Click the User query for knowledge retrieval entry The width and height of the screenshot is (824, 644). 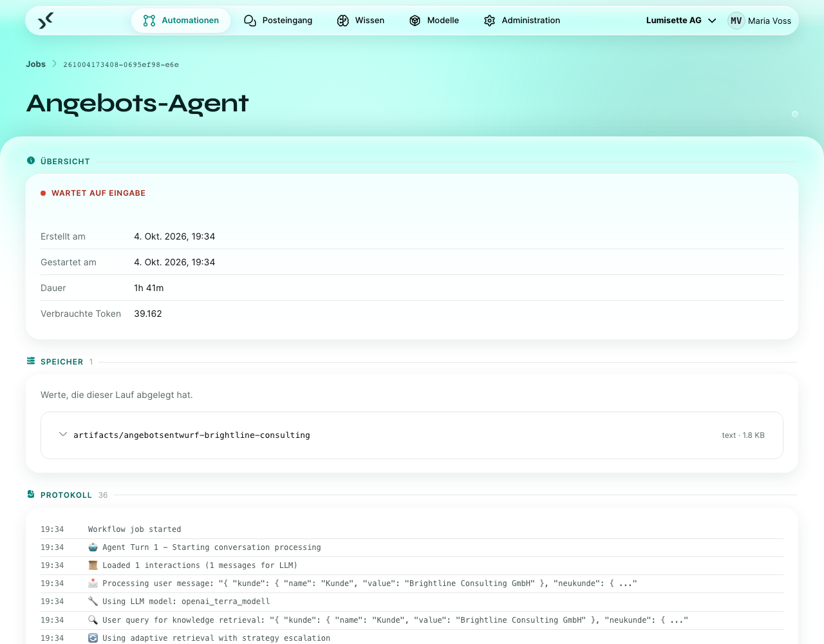tap(412, 620)
